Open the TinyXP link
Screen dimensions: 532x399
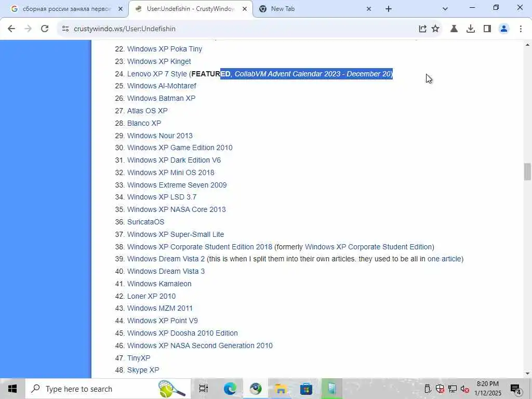pos(138,358)
